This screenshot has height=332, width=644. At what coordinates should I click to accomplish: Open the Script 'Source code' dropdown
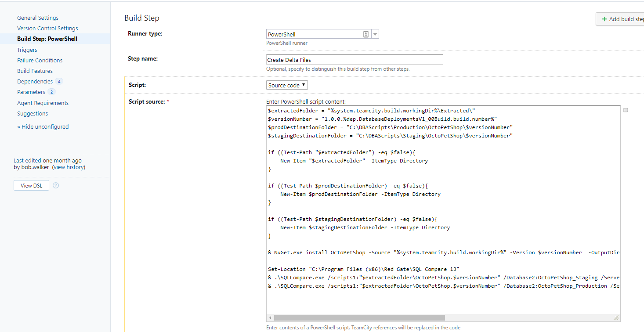point(287,85)
